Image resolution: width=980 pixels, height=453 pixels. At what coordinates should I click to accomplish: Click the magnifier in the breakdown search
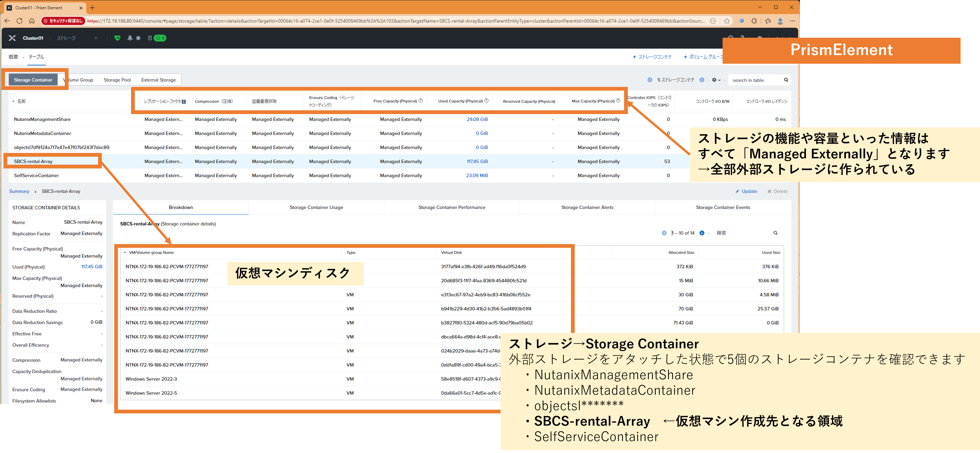[x=775, y=233]
